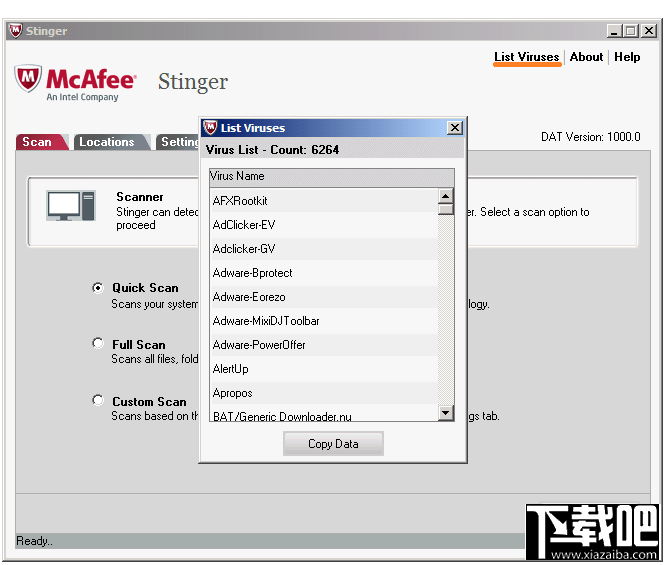Select Adware-Eorezo in the virus list
Screen dimensions: 666x565
324,297
